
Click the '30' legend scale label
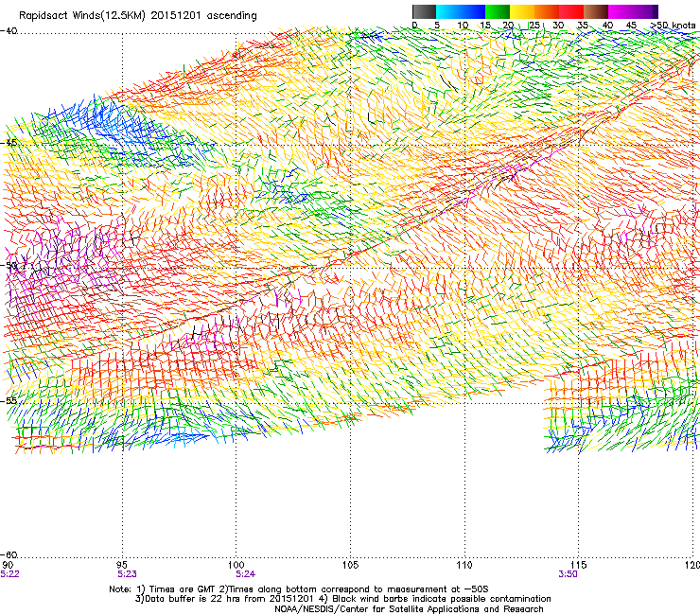(558, 26)
